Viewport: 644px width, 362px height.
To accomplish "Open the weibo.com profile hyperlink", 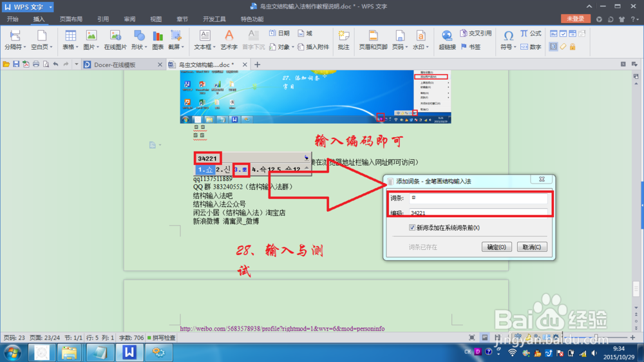I will [282, 329].
